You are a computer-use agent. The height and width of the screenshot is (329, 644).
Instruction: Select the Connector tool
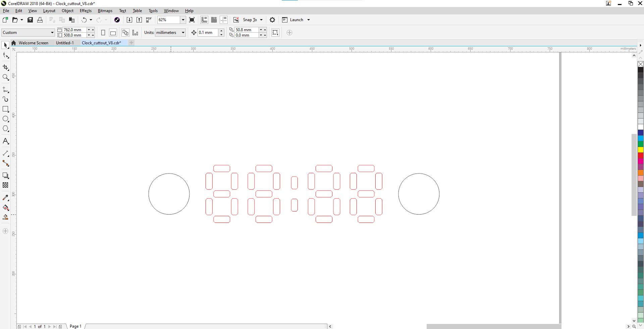[x=5, y=163]
